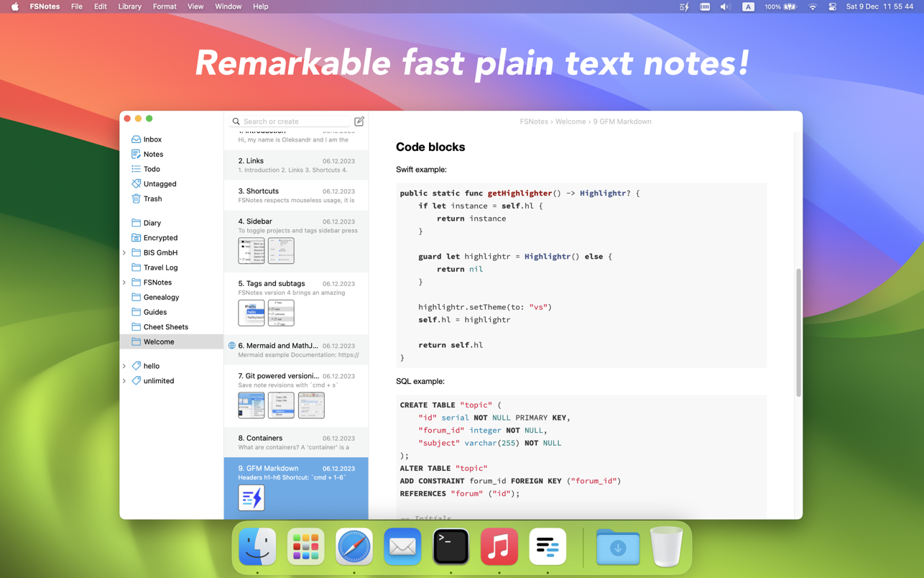Open the Trash in the dock
This screenshot has height=578, width=924.
(x=666, y=547)
